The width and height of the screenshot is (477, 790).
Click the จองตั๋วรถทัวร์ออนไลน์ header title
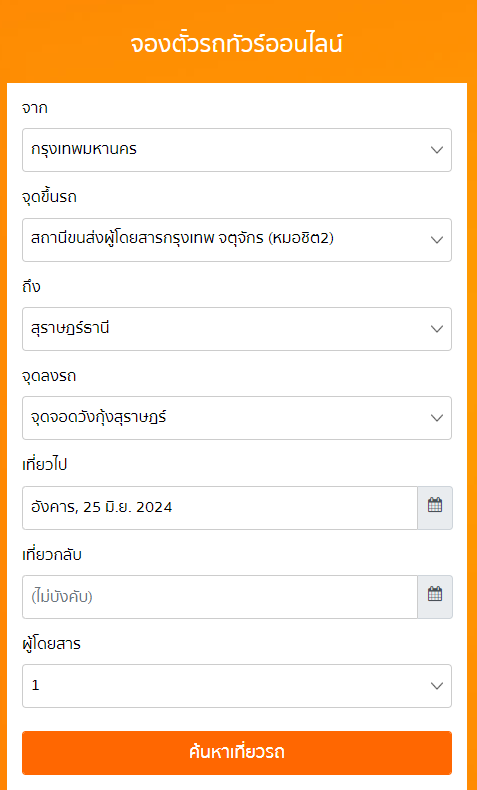237,44
